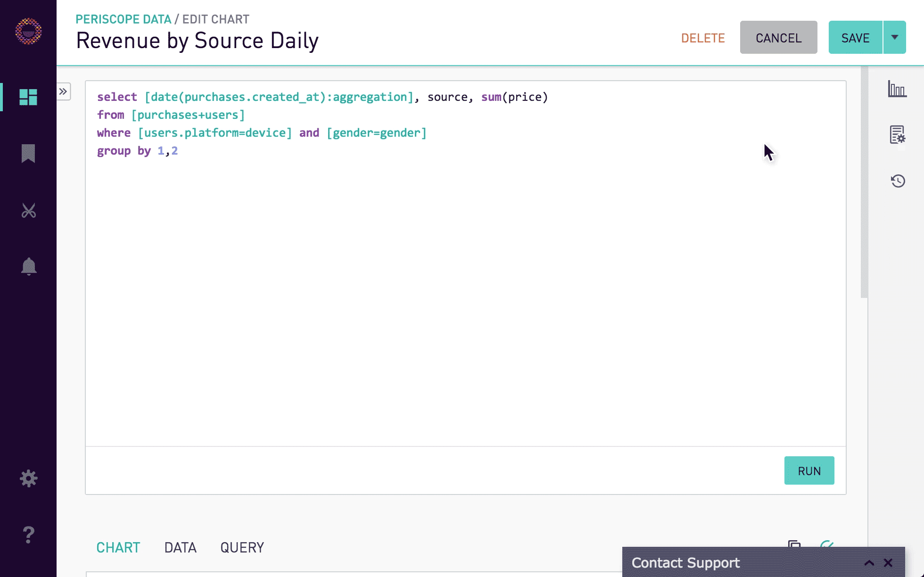Expand the Contact Support panel chevron

pyautogui.click(x=869, y=563)
